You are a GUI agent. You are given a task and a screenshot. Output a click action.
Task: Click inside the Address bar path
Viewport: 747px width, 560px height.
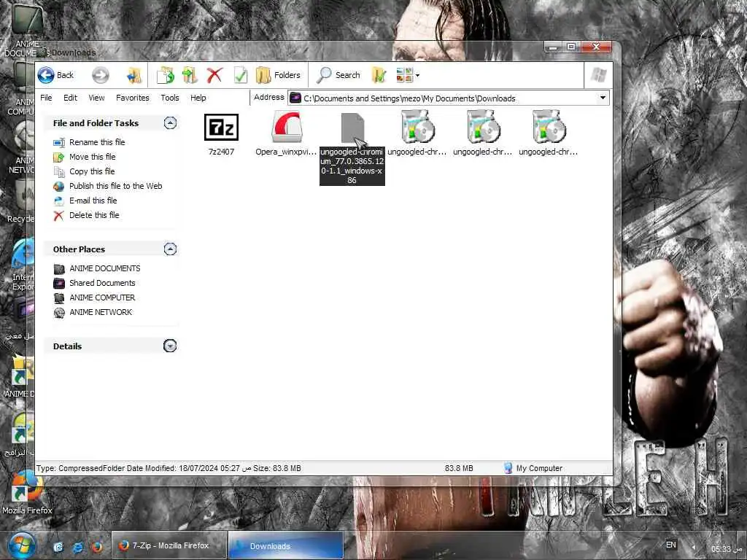click(443, 98)
